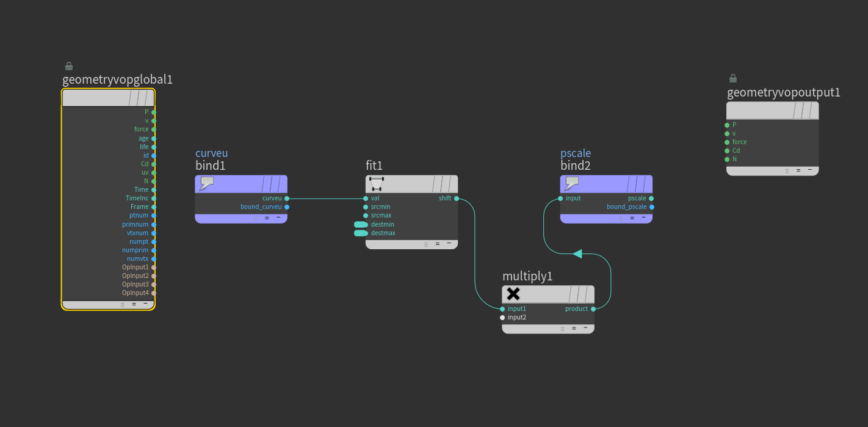Click the ptnum output connector
Viewport: 868px width, 427px height.
154,216
